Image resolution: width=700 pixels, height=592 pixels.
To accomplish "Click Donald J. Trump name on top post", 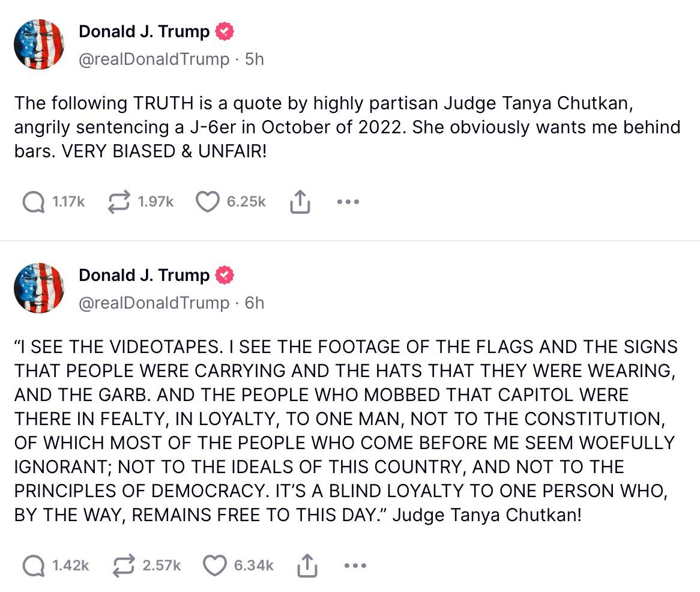I will (143, 32).
